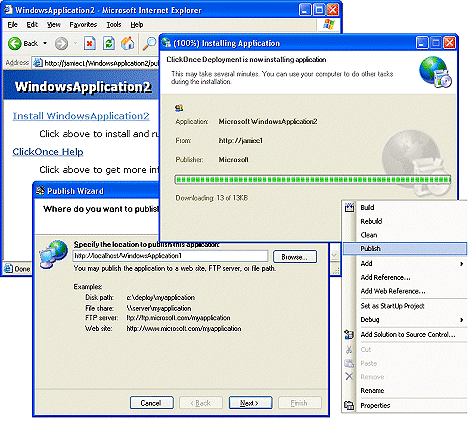Viewport: 475px width, 421px height.
Task: Click the Home icon in Internet Explorer toolbar
Action: [127, 44]
